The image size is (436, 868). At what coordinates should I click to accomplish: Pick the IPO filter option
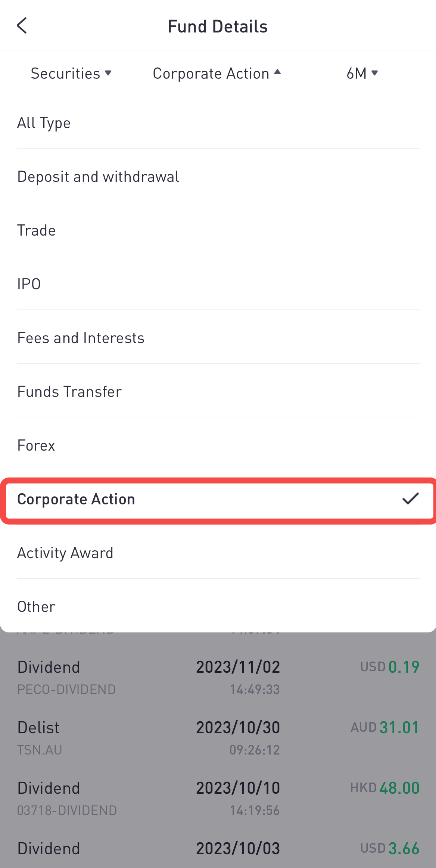click(x=218, y=284)
